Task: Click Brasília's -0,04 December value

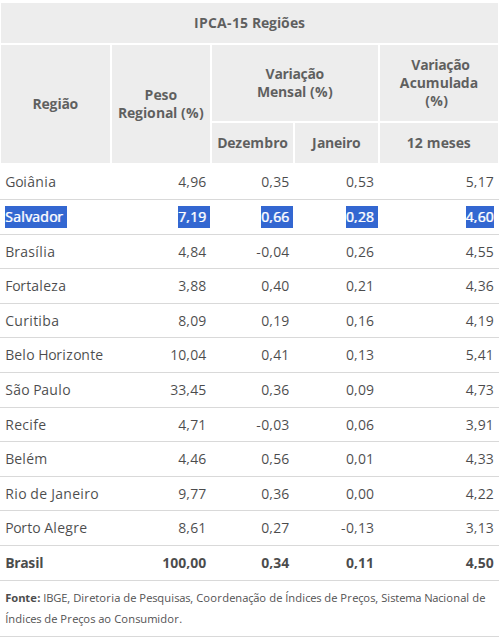Action: (273, 252)
